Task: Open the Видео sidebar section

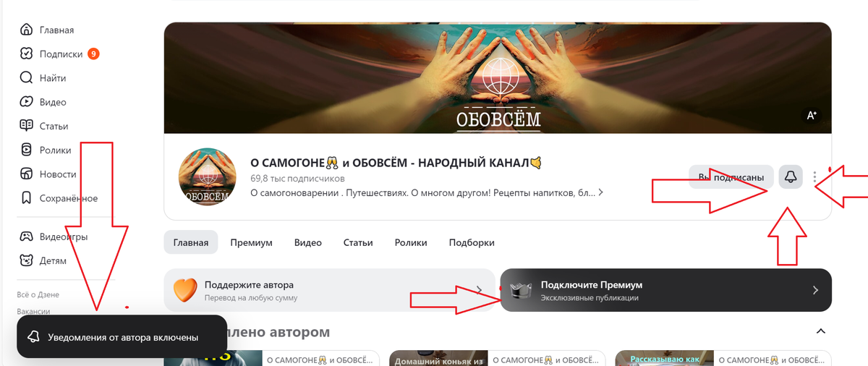Action: (x=43, y=102)
